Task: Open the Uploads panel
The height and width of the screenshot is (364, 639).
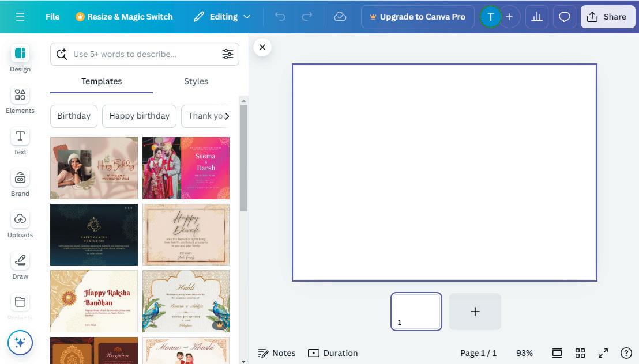Action: 20,225
